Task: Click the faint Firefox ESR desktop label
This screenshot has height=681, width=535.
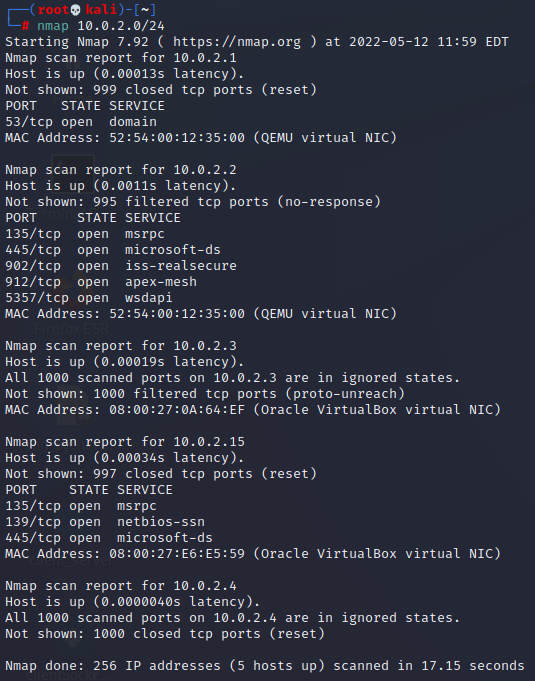Action: point(72,329)
